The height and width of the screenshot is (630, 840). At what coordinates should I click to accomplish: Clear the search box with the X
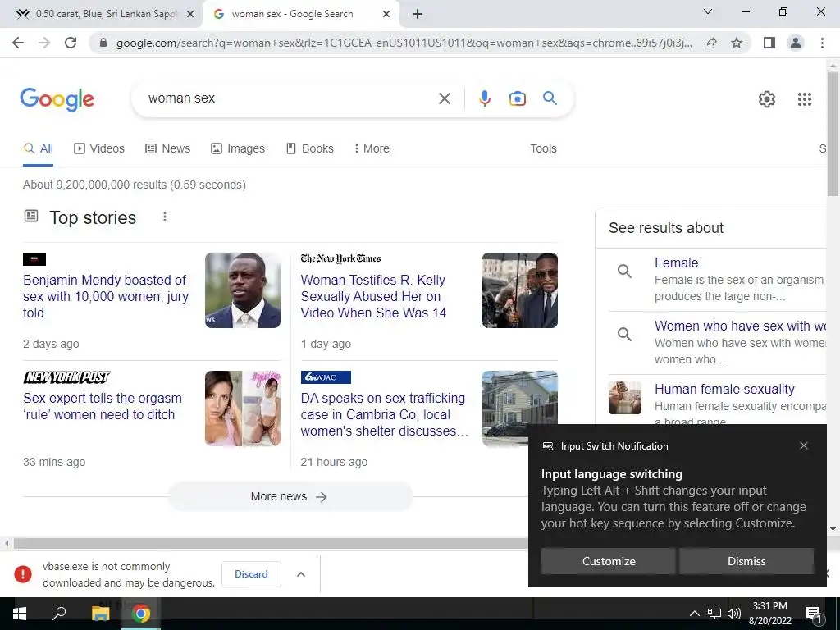(x=444, y=98)
